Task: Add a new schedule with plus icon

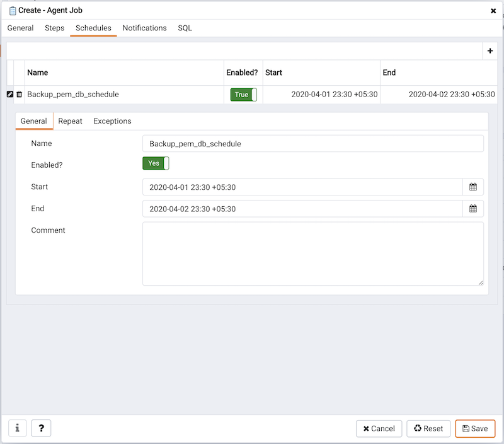Action: pos(490,51)
